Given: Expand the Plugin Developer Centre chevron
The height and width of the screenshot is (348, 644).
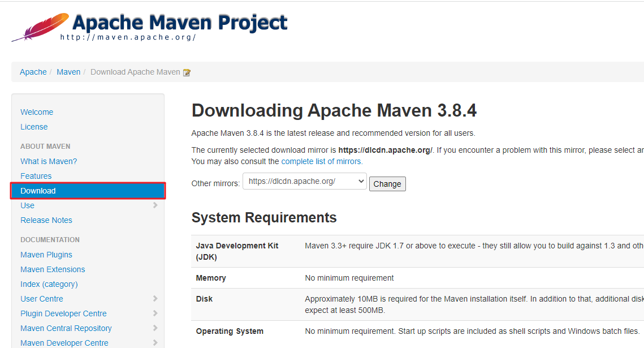Looking at the screenshot, I should (155, 313).
